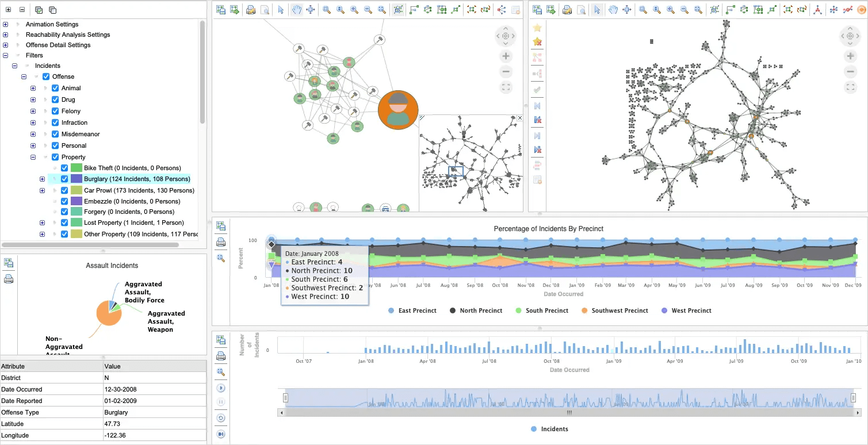This screenshot has width=868, height=445.
Task: Toggle South Precinct in the chart legend
Action: click(541, 310)
